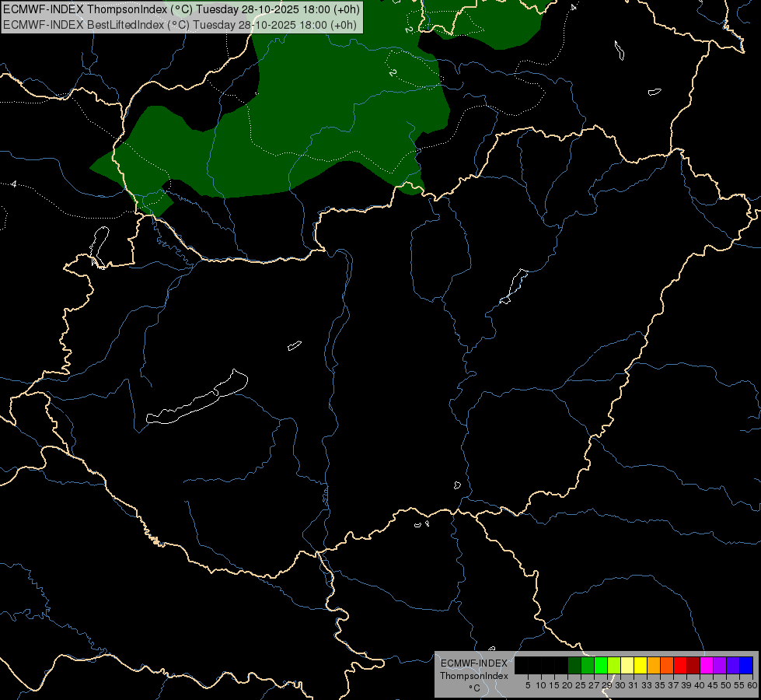
Task: Select the dark green 20-25 legend swatch
Action: coord(574,665)
